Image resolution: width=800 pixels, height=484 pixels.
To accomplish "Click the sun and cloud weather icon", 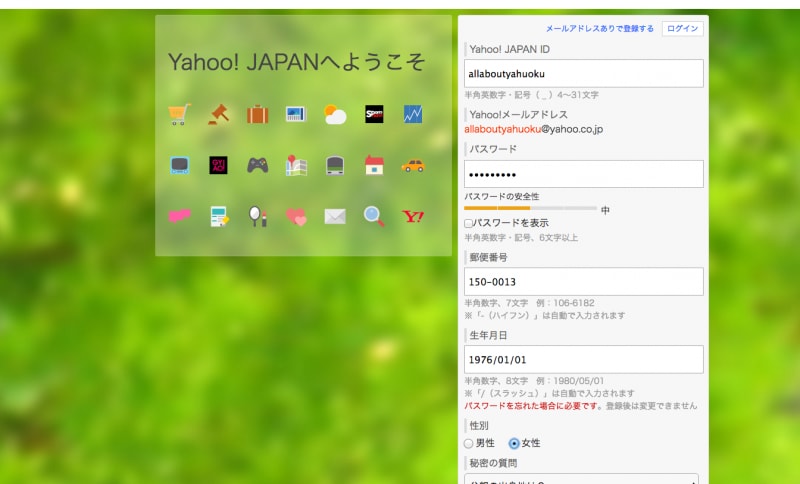I will click(335, 114).
